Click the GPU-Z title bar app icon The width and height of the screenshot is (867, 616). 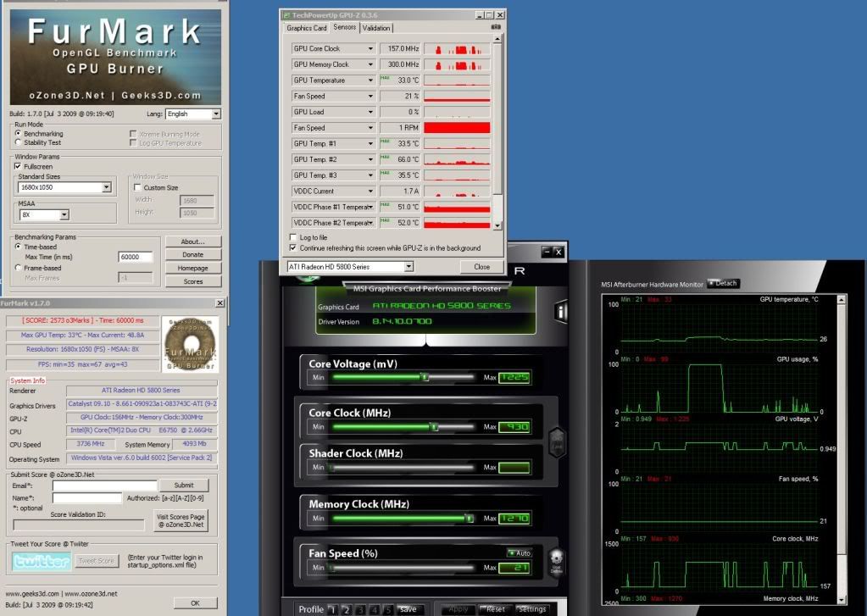(286, 15)
